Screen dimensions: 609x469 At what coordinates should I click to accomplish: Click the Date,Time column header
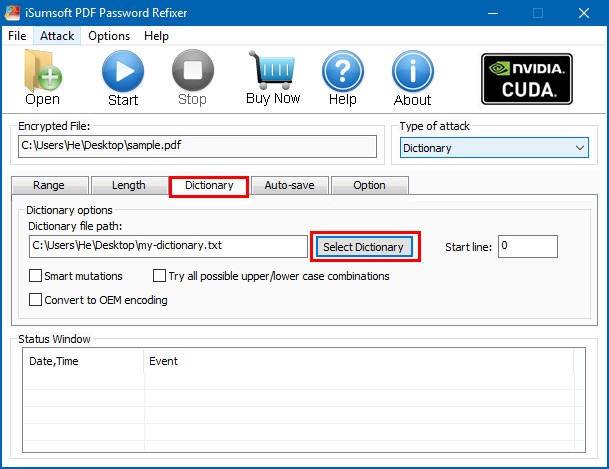tap(83, 361)
